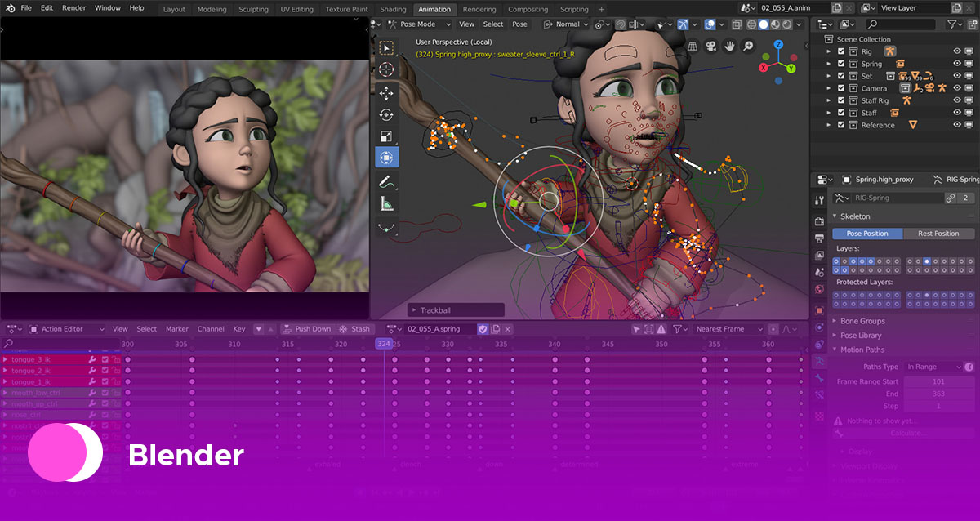The image size is (980, 521).
Task: Expand the Rig collection in outliner
Action: coord(829,51)
